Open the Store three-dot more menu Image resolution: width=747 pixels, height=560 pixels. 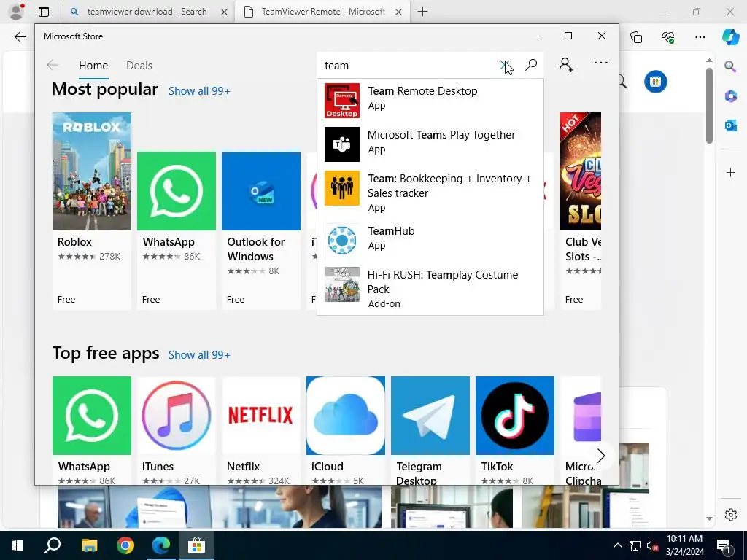click(x=601, y=63)
